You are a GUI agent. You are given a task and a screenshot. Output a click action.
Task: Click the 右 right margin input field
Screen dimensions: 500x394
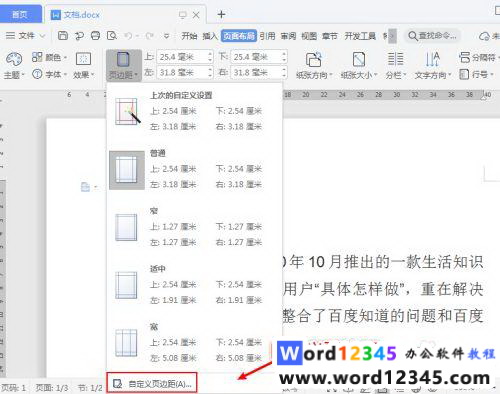[256, 72]
